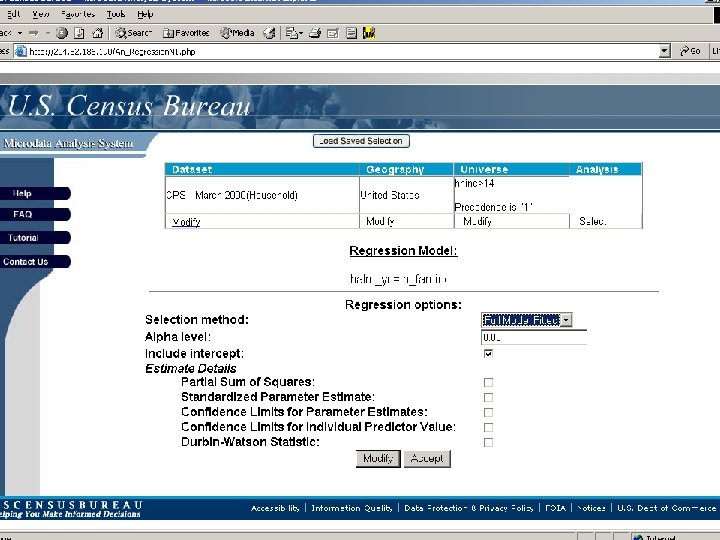
Task: Open the View menu
Action: (40, 14)
